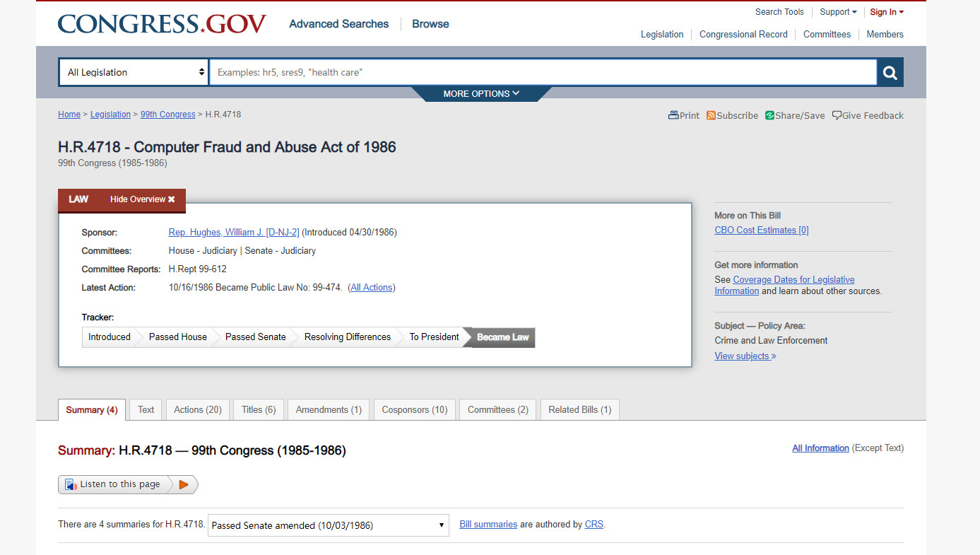Open the summary version dropdown
This screenshot has width=980, height=555.
[x=329, y=525]
